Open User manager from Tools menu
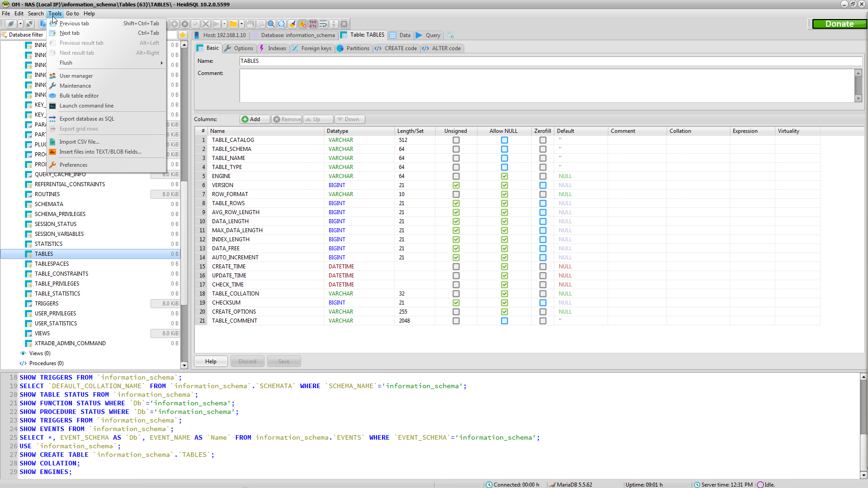The width and height of the screenshot is (868, 488). coord(76,76)
